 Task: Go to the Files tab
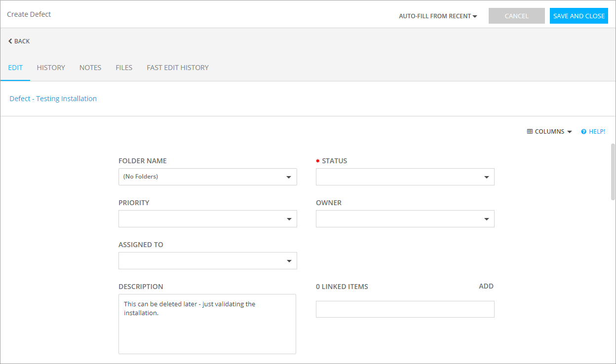(124, 68)
